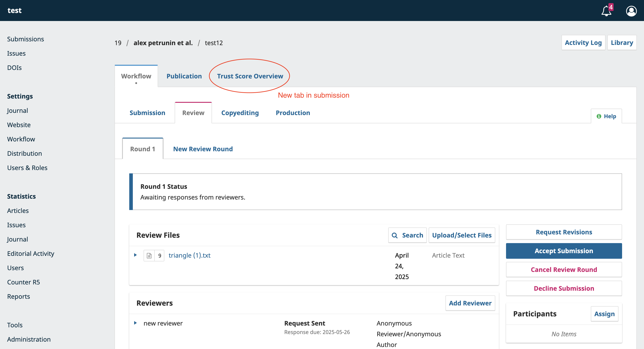Go to the Copyediting stage tab
This screenshot has width=644, height=349.
pyautogui.click(x=240, y=113)
